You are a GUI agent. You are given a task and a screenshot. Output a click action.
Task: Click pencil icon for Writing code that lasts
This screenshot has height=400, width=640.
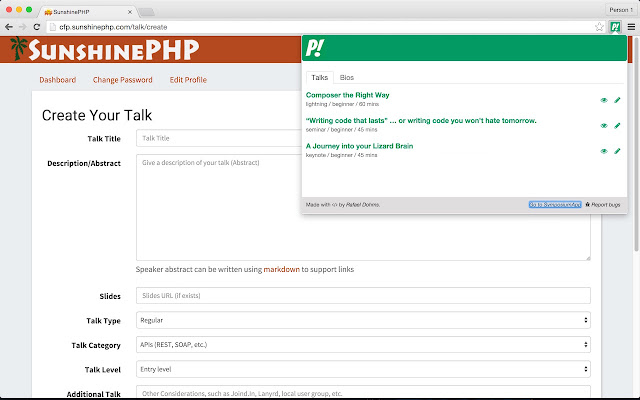(x=617, y=125)
